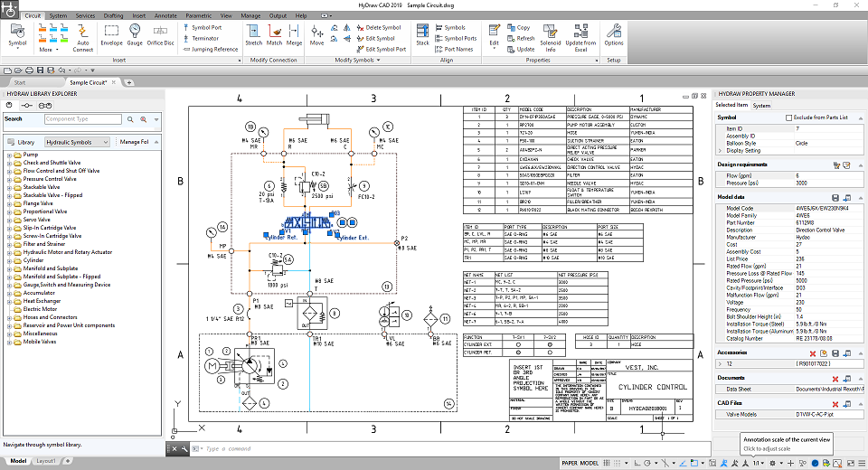
Task: Click the Update properties command
Action: tap(521, 50)
